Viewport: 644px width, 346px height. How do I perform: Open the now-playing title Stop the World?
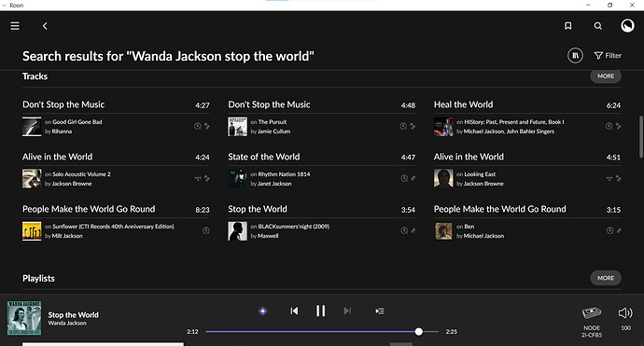pos(73,315)
